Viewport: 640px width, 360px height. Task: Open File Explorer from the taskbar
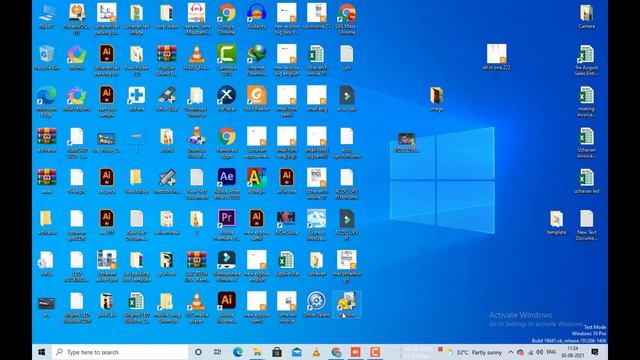point(257,352)
